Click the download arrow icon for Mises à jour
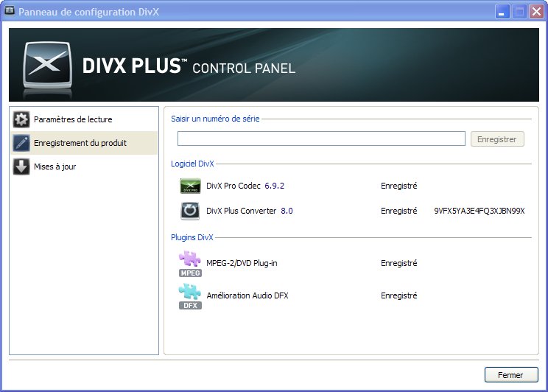 pos(21,167)
